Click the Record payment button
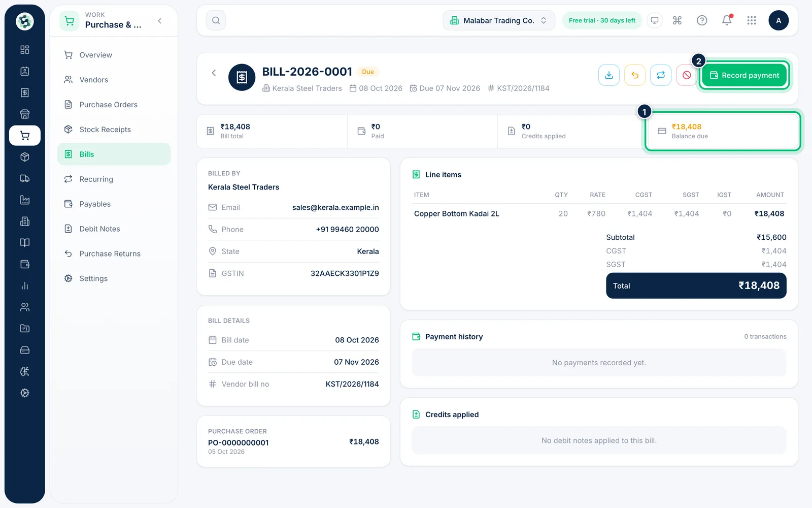 coord(745,75)
